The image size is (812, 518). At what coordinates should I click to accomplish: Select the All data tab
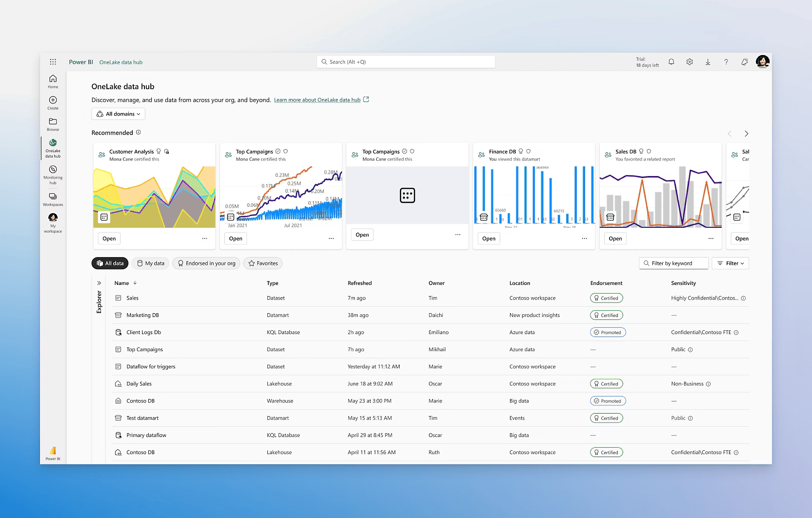[x=109, y=263]
